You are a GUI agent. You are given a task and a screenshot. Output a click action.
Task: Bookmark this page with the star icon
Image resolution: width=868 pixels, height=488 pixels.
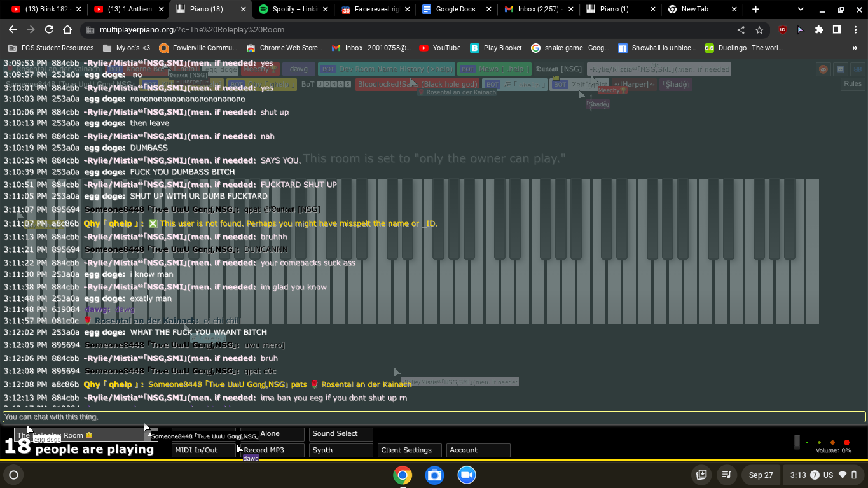coord(759,30)
